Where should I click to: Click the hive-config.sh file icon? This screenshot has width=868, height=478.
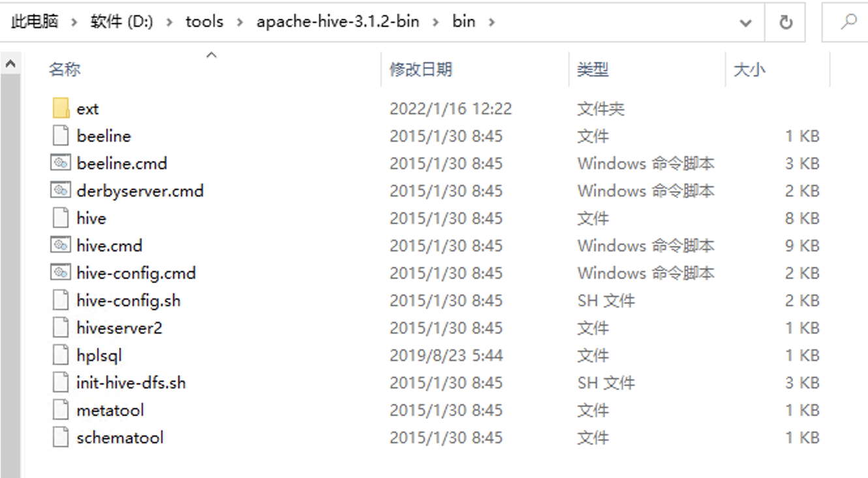(60, 300)
